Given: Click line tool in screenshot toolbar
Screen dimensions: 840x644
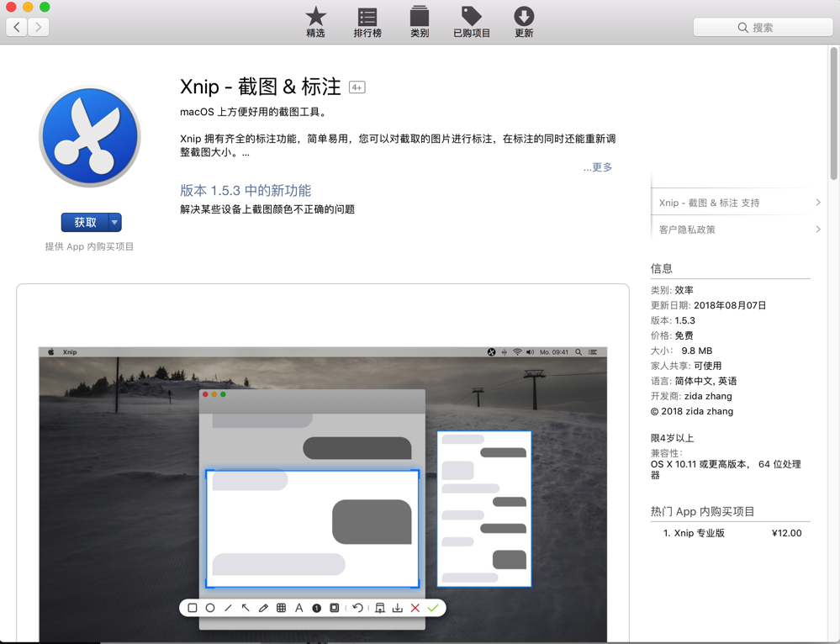Looking at the screenshot, I should 228,608.
